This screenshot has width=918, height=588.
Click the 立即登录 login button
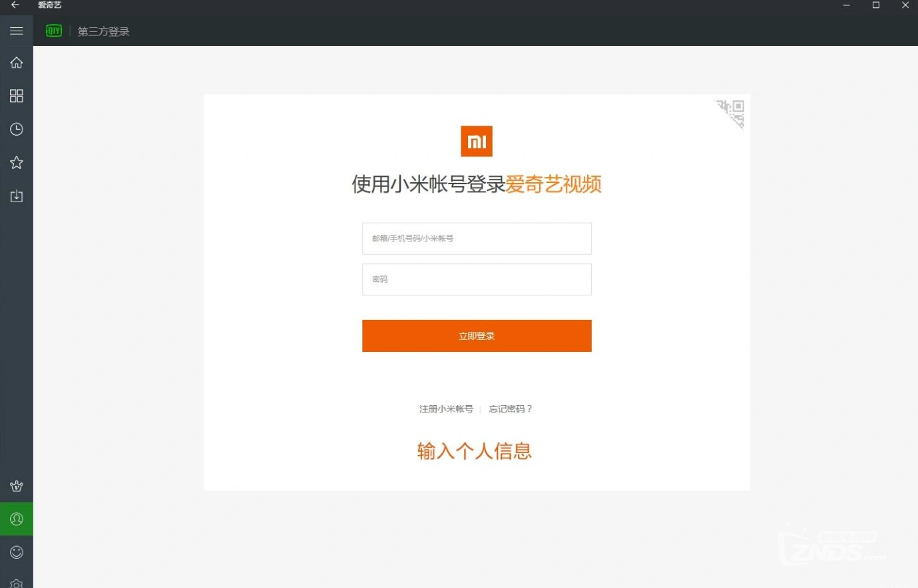(477, 336)
